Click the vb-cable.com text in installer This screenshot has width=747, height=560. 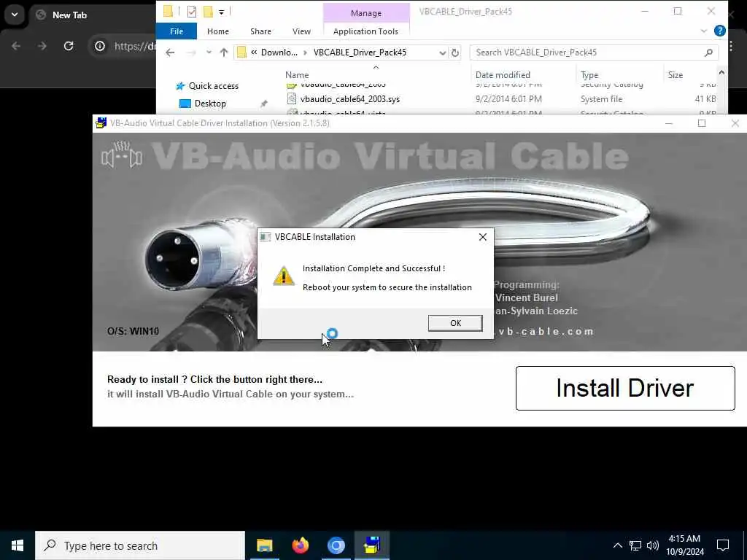pos(546,332)
